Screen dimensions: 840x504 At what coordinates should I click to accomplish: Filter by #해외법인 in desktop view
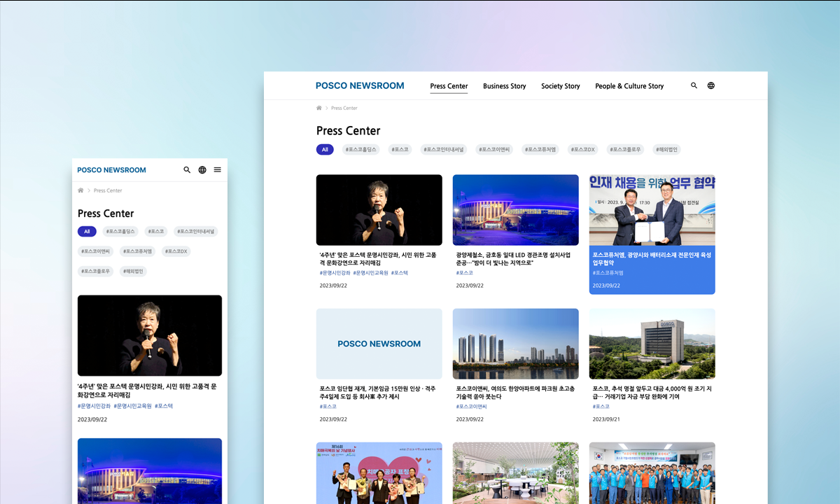pyautogui.click(x=666, y=150)
